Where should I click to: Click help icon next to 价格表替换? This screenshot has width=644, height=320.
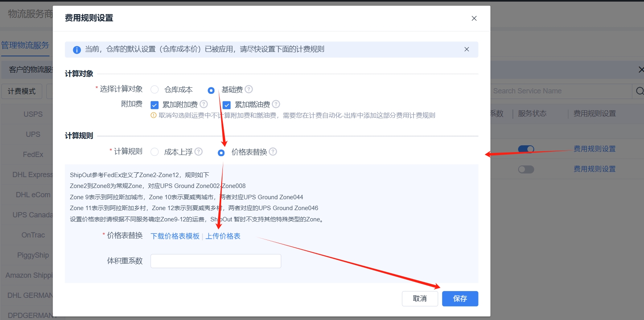pos(273,152)
